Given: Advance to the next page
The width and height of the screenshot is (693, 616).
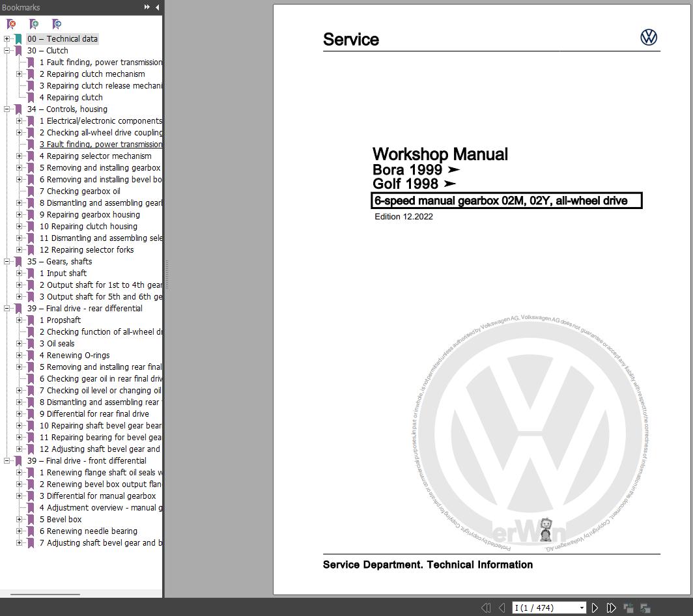Looking at the screenshot, I should (x=595, y=607).
